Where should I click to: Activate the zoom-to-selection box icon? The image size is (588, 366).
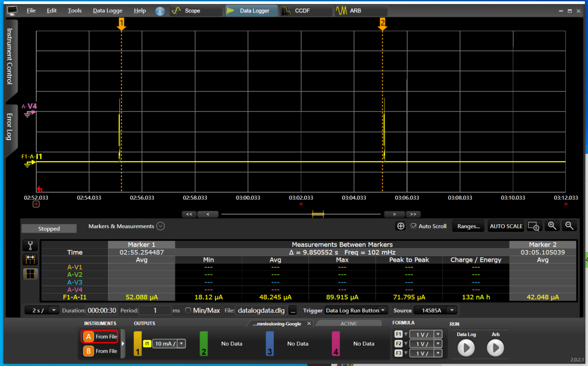[x=534, y=226]
